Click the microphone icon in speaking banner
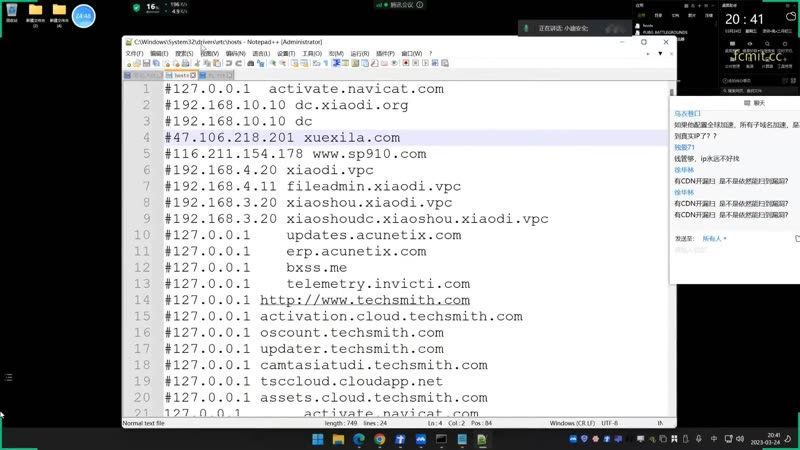The width and height of the screenshot is (800, 450). click(x=527, y=28)
